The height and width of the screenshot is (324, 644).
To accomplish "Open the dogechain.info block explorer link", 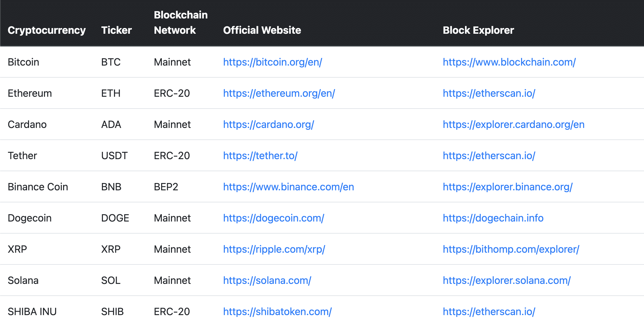I will (x=493, y=218).
